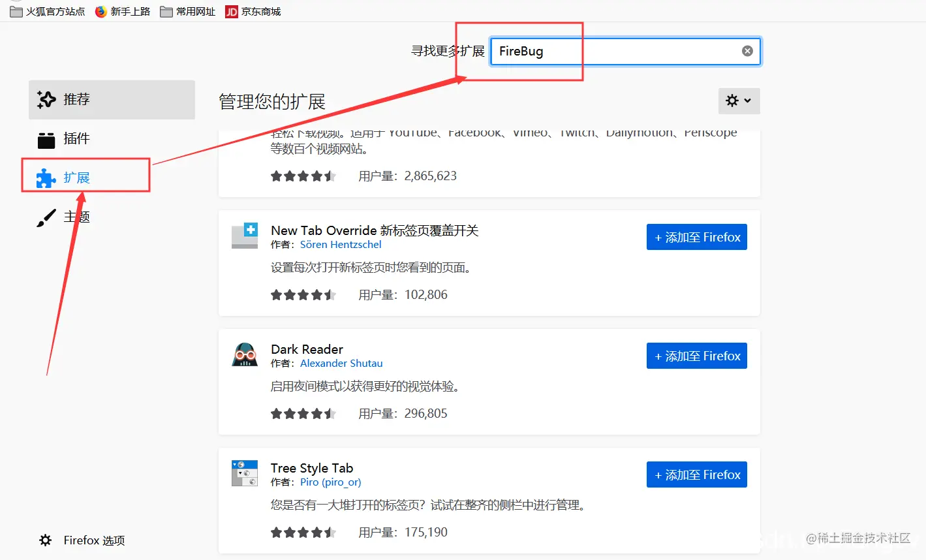Click the folder icon of 常用网址
This screenshot has width=926, height=560.
[166, 11]
